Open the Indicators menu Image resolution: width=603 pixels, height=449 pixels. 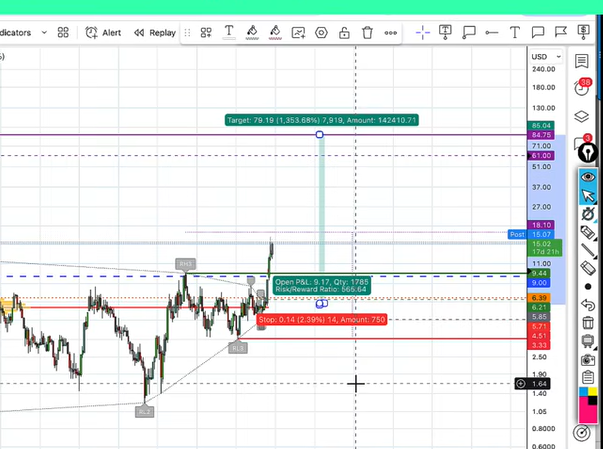click(15, 33)
